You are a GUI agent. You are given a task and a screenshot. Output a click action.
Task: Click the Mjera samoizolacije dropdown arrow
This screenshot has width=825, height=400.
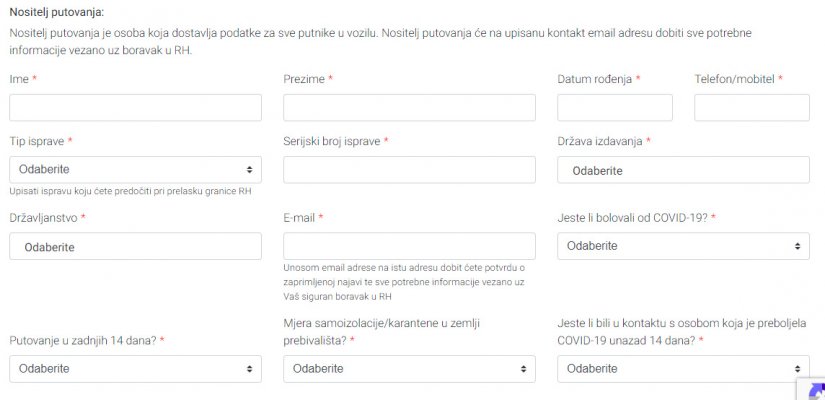[522, 369]
